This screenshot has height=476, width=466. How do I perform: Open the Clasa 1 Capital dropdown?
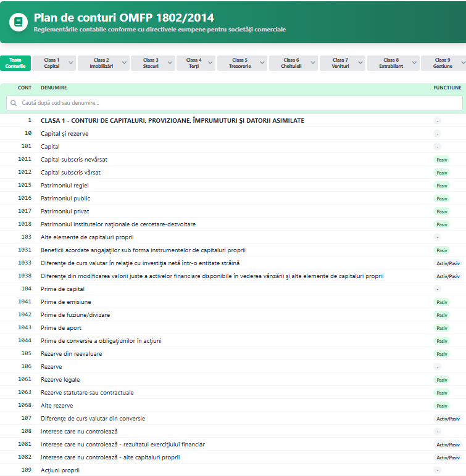click(54, 63)
